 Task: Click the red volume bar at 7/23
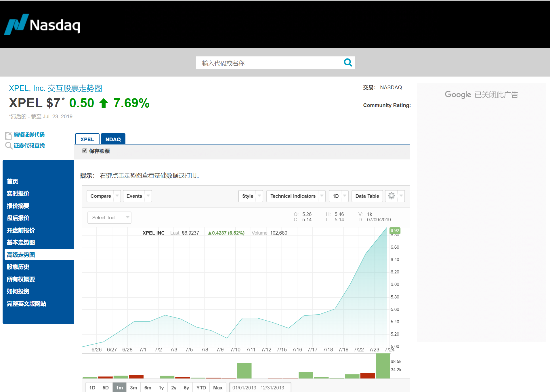pyautogui.click(x=368, y=376)
